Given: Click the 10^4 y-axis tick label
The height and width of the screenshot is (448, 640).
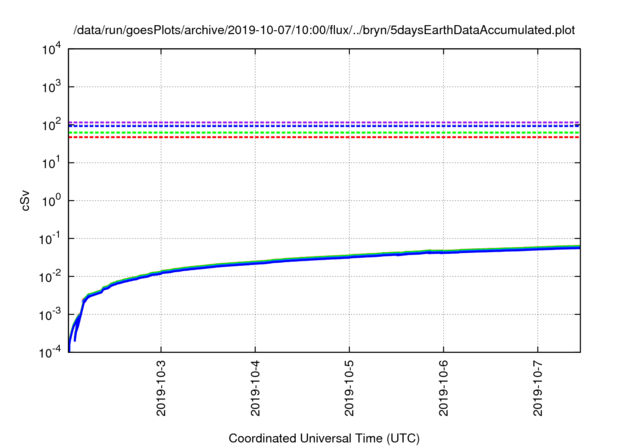Looking at the screenshot, I should tap(51, 49).
